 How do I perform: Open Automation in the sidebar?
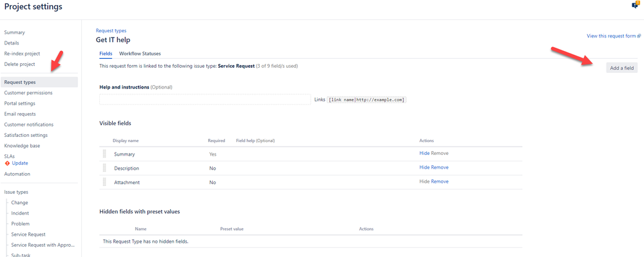coord(17,174)
